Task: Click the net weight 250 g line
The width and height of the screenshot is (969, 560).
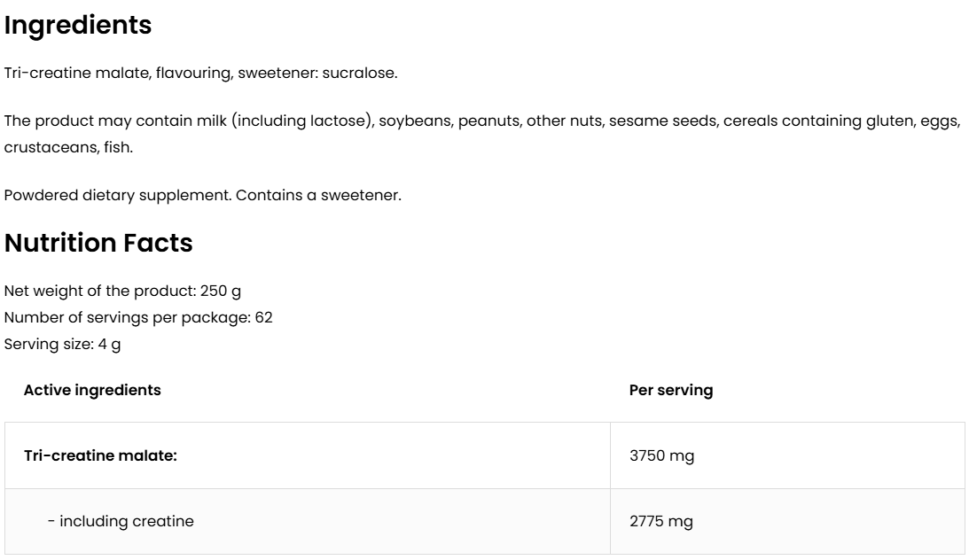Action: (122, 291)
